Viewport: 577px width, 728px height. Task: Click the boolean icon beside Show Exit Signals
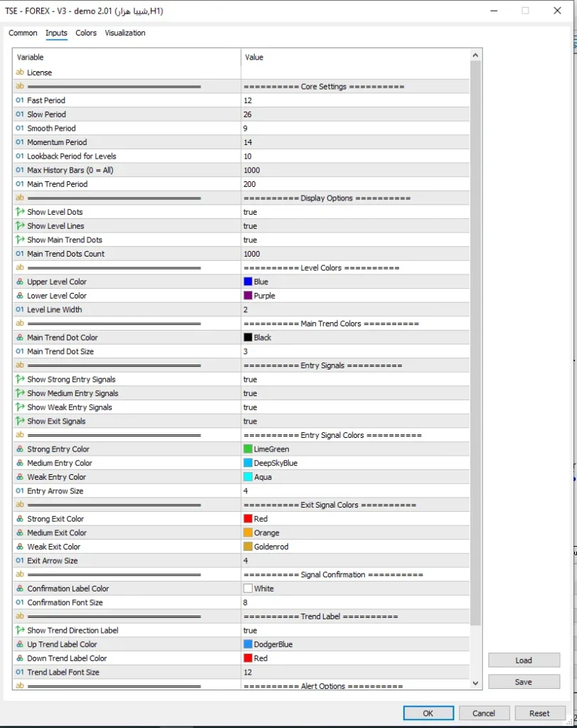click(19, 421)
